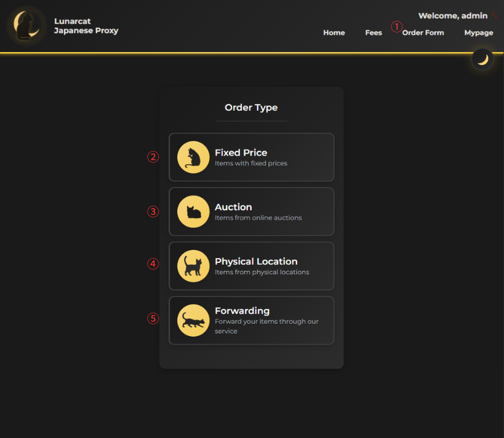Open the Forwarding order option
This screenshot has height=438, width=504.
251,320
